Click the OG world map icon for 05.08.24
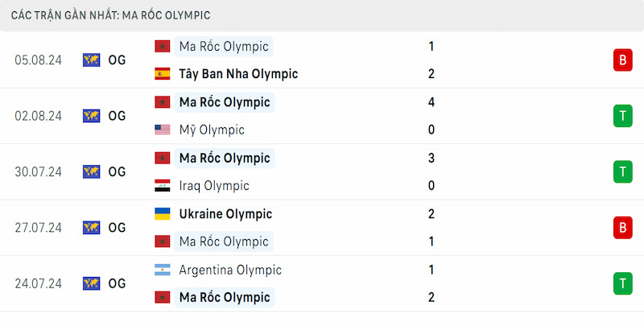Screen dimensions: 644x322 pyautogui.click(x=91, y=60)
